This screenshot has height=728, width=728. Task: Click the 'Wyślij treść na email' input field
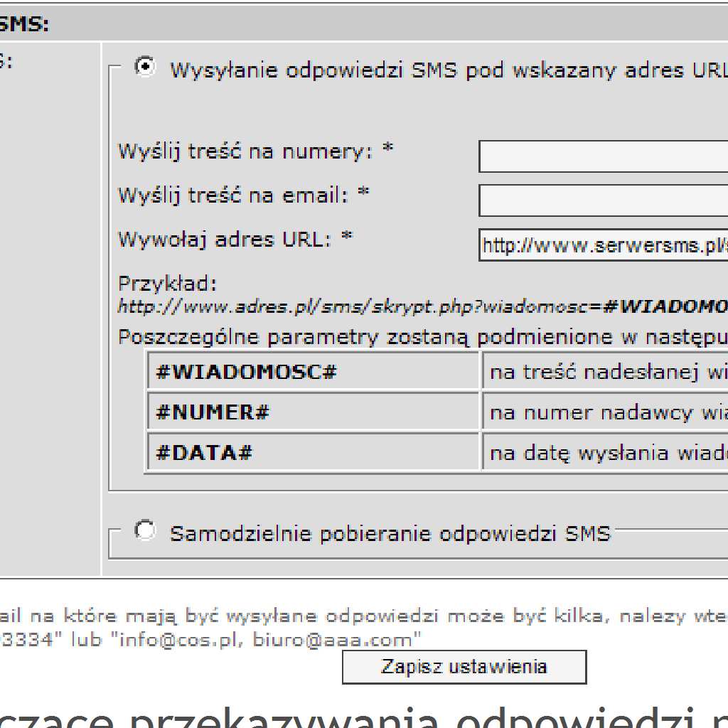coord(603,200)
